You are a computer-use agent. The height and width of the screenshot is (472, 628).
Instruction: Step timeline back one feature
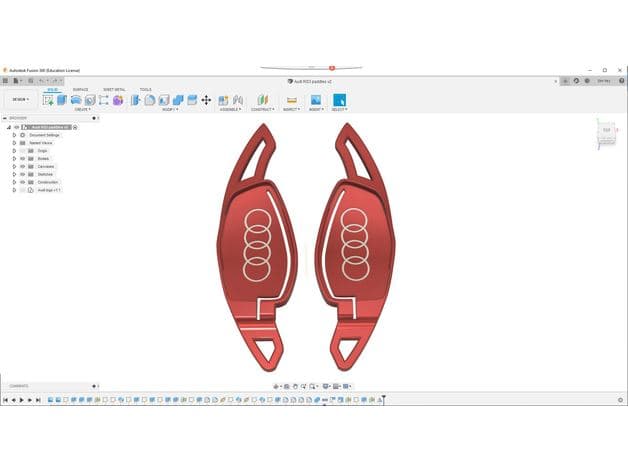pyautogui.click(x=14, y=400)
